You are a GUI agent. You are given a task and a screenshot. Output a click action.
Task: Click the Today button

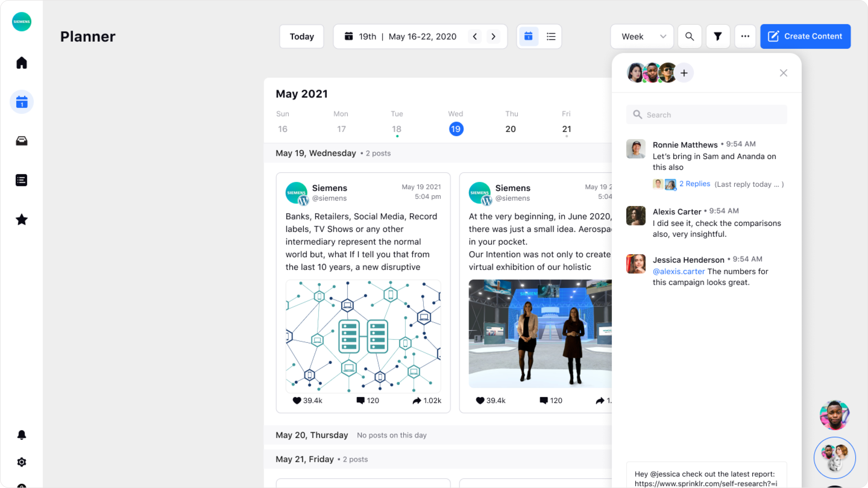click(302, 36)
